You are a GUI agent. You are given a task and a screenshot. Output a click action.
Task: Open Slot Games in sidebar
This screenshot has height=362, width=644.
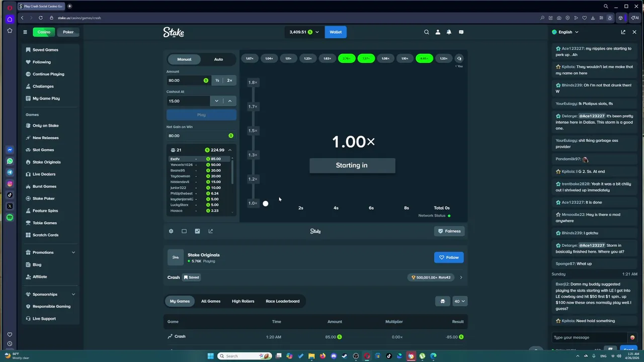pos(43,150)
